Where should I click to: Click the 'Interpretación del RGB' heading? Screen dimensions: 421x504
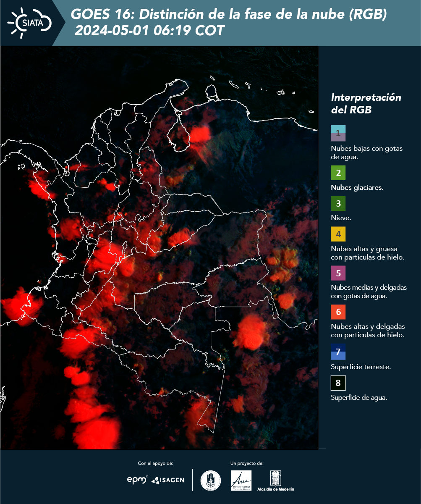tap(366, 104)
